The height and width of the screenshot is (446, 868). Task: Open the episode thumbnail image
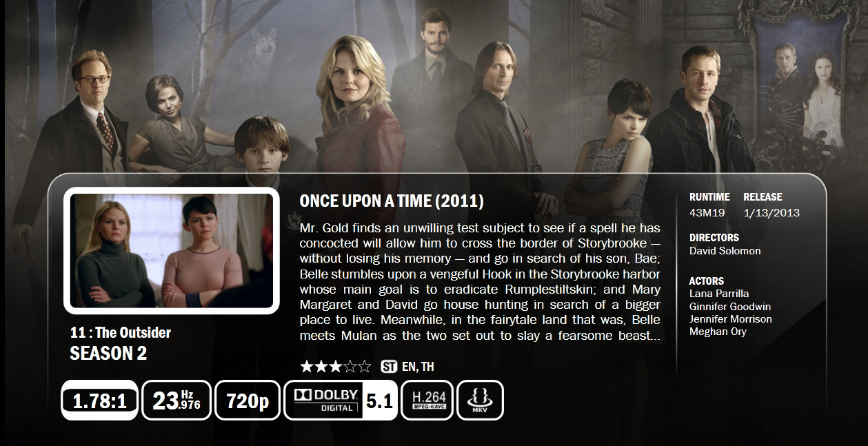pyautogui.click(x=172, y=251)
